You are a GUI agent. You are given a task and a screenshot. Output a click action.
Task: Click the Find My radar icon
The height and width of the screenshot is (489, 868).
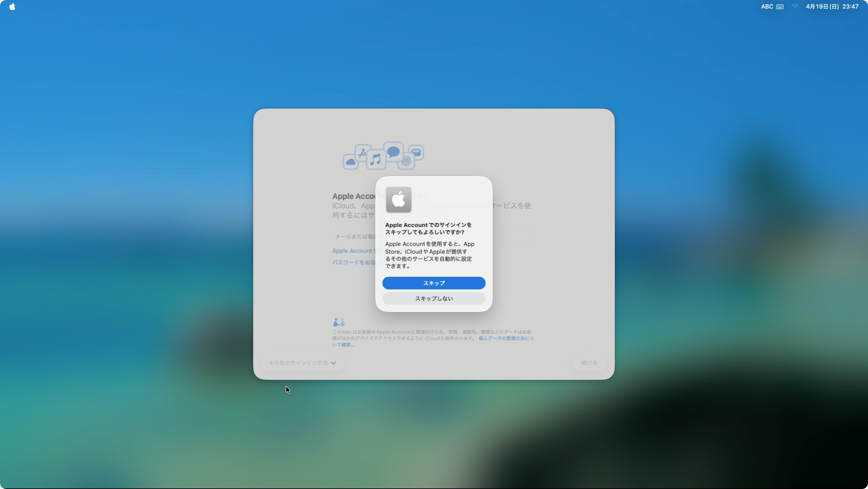(406, 161)
